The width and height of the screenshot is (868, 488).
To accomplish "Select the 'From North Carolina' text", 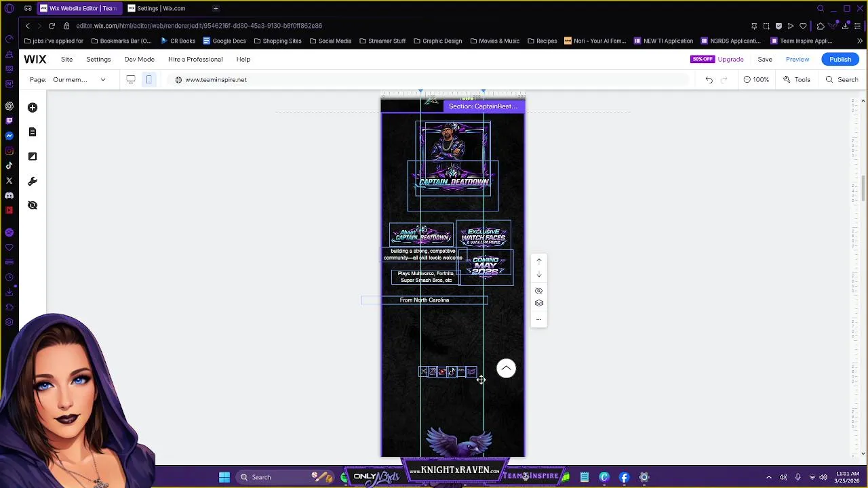I will point(425,300).
